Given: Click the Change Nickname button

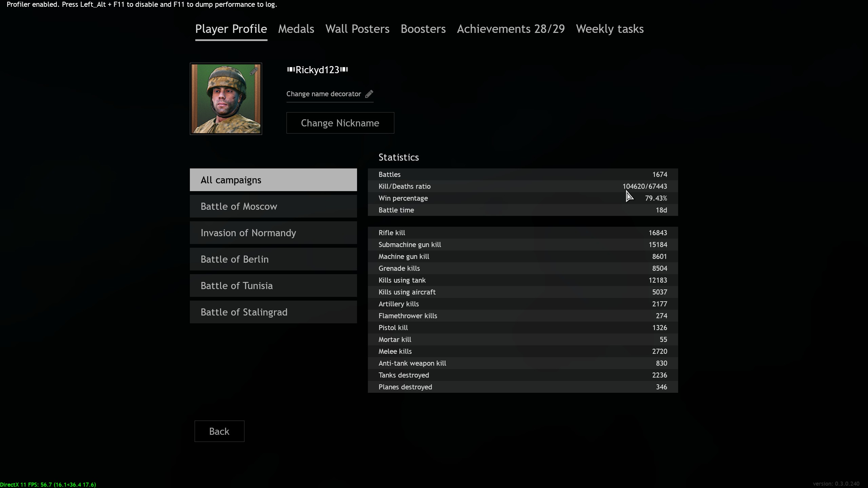Looking at the screenshot, I should 340,123.
